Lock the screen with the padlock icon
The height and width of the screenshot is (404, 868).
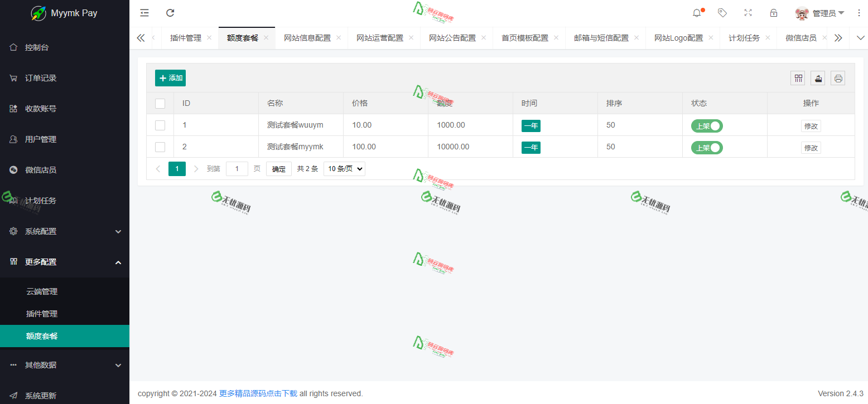click(774, 12)
